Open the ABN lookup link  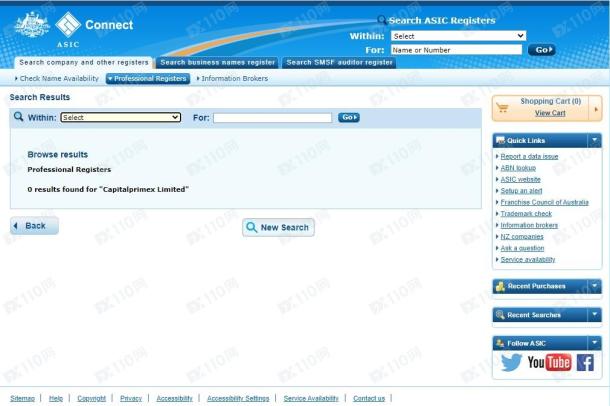(x=518, y=168)
